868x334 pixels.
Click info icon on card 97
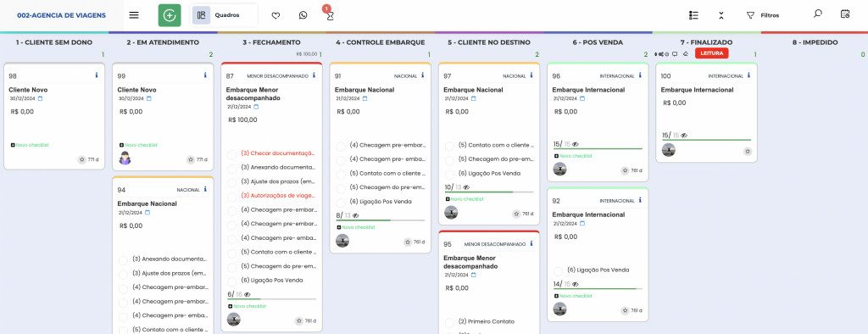tap(531, 75)
